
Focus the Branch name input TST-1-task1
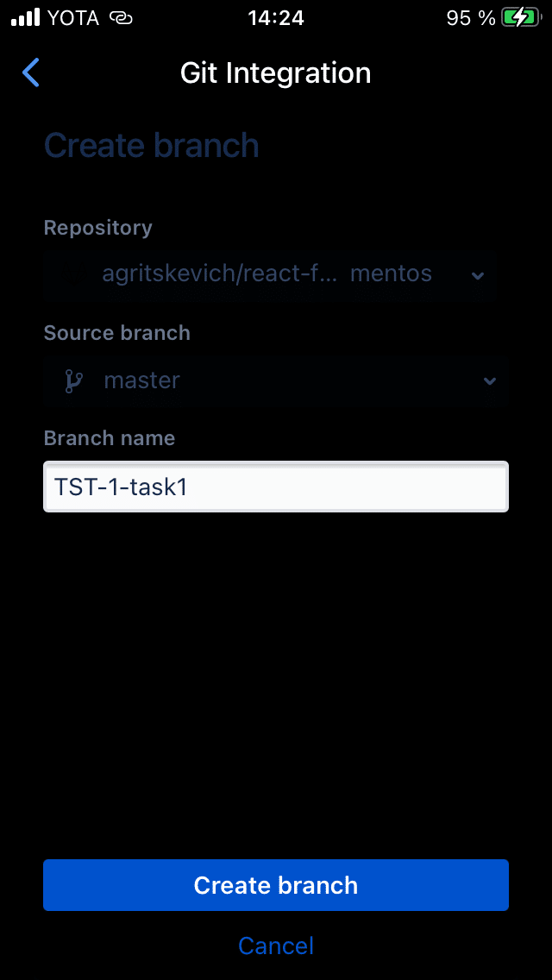276,487
